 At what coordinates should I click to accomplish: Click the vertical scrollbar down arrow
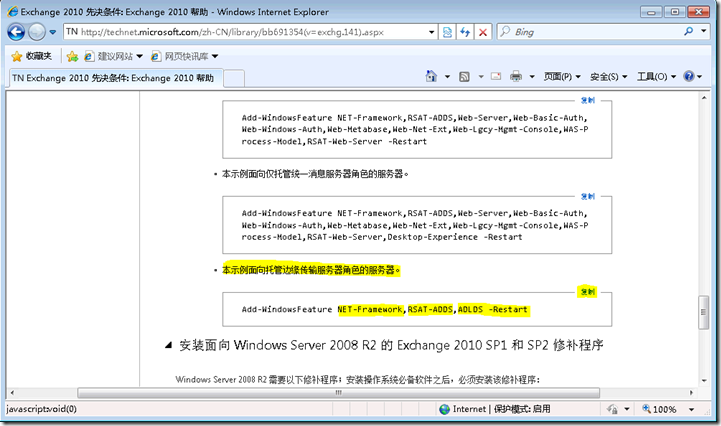point(704,381)
